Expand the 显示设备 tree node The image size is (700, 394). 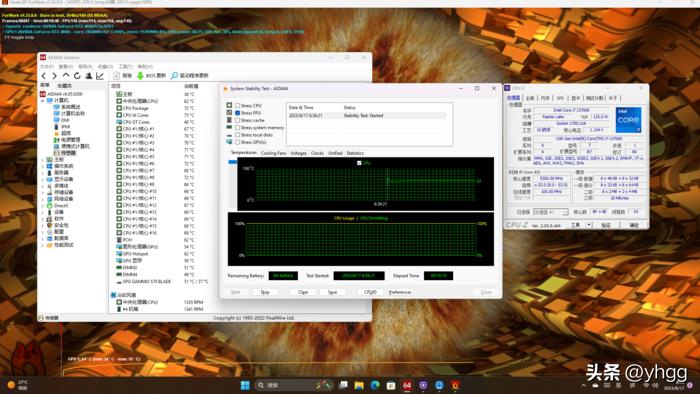[x=43, y=179]
